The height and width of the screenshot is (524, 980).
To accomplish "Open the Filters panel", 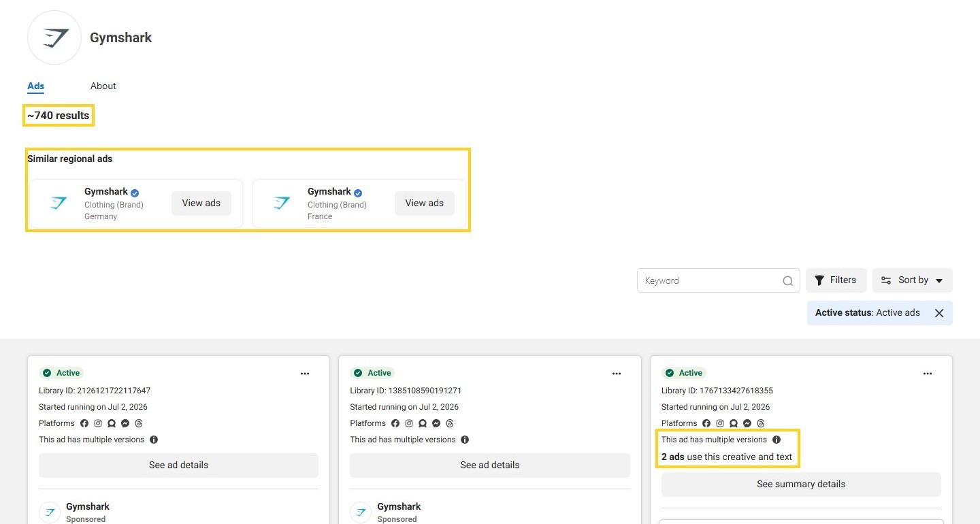I will pos(836,280).
